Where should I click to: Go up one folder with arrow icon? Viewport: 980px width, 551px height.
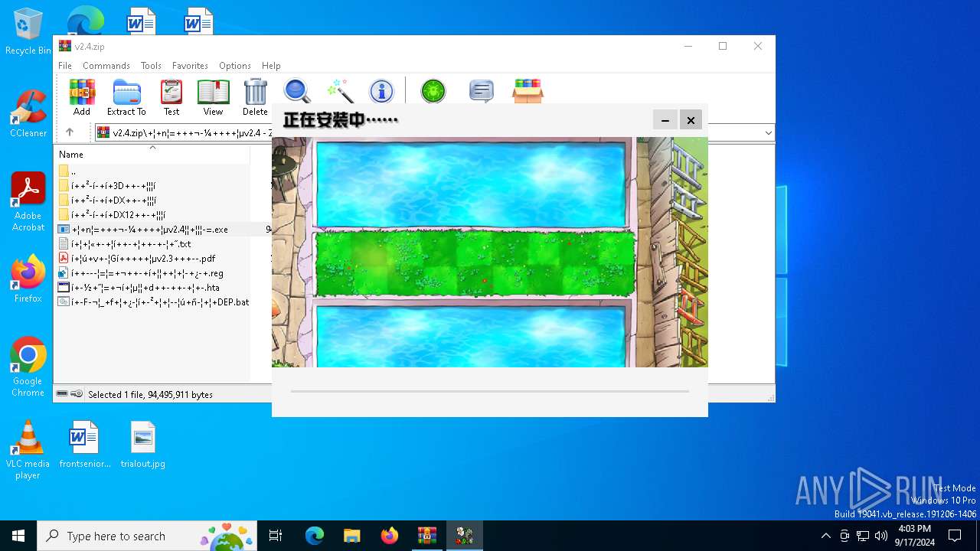[x=70, y=132]
